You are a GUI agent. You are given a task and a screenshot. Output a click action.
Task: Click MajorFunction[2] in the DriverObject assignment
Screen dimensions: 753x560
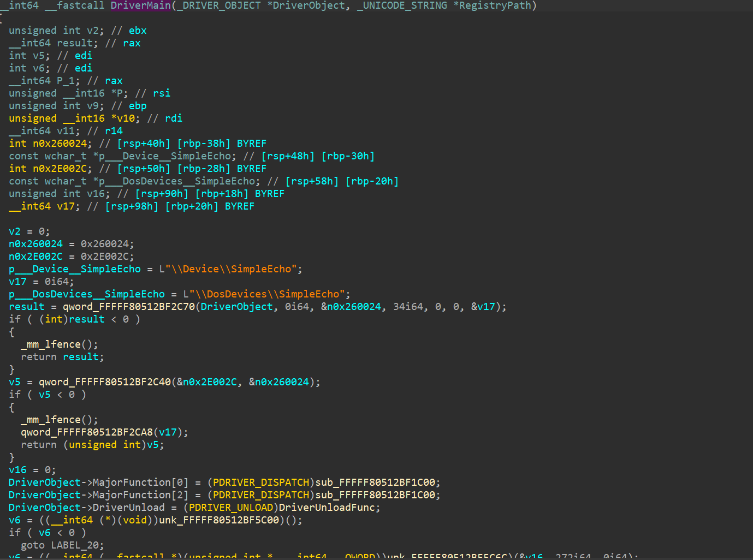click(x=141, y=495)
